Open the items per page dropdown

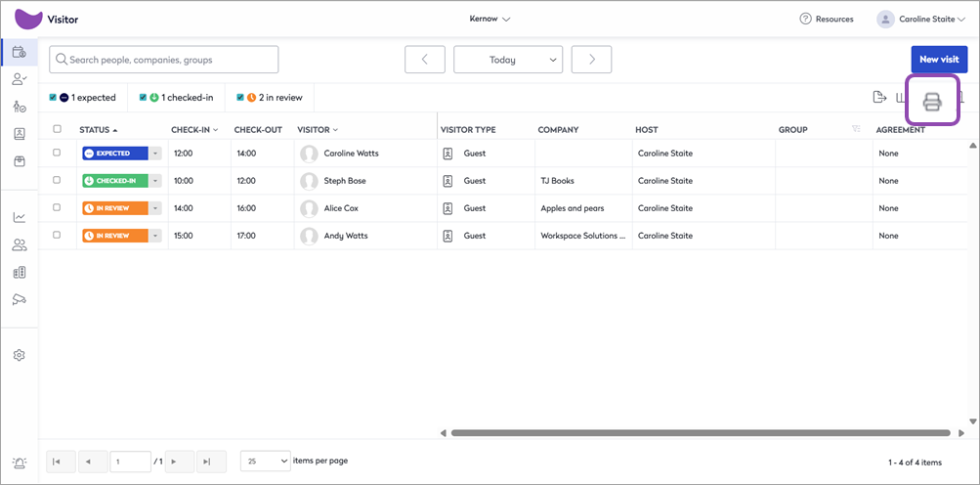coord(265,461)
